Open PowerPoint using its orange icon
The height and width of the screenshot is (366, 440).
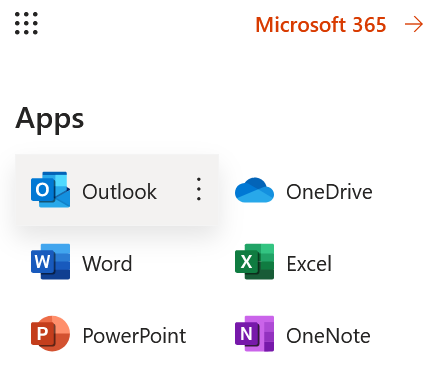tap(50, 333)
